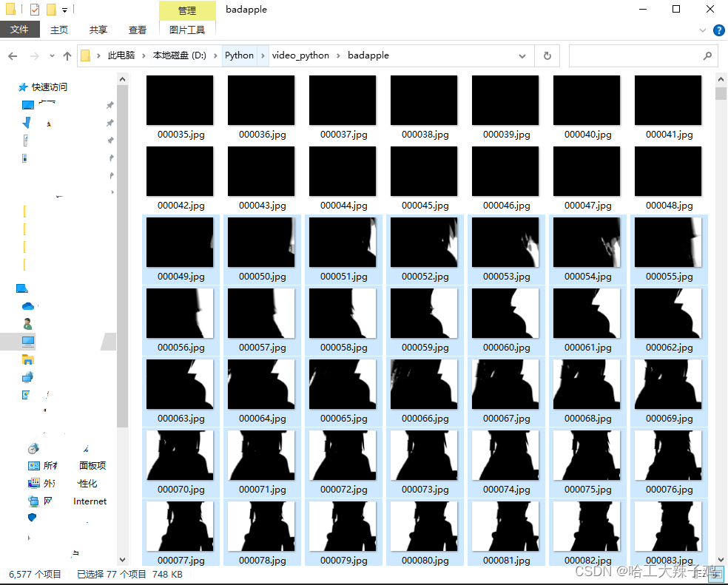
Task: Select the 000053.jpg thumbnail
Action: [505, 243]
